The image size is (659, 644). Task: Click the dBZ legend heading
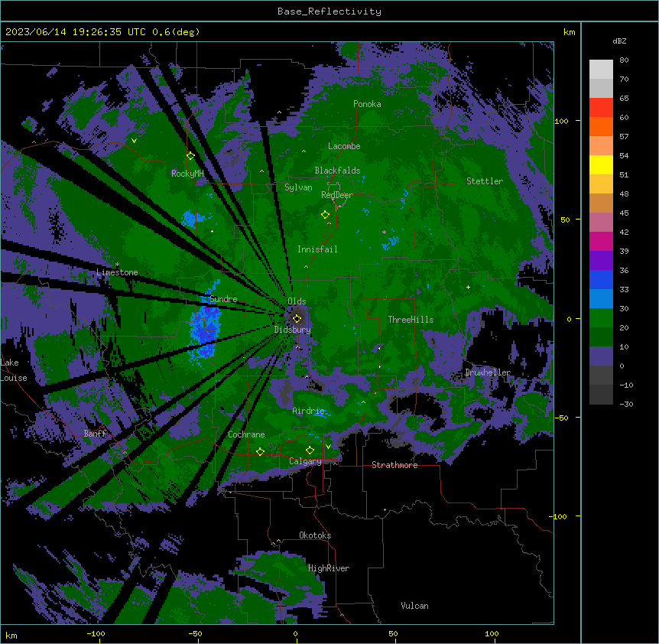[619, 41]
